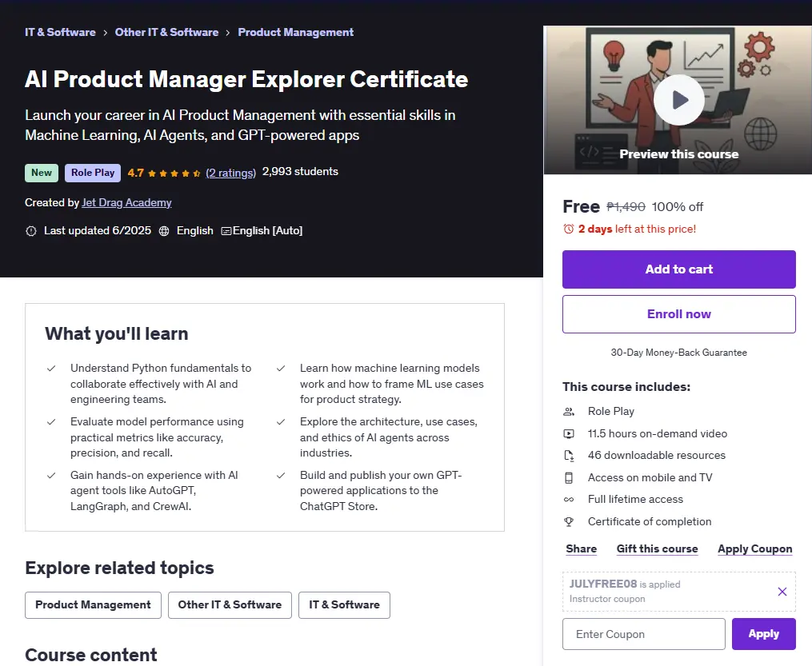Play the course preview video
Screen dimensions: 812x666
[679, 100]
